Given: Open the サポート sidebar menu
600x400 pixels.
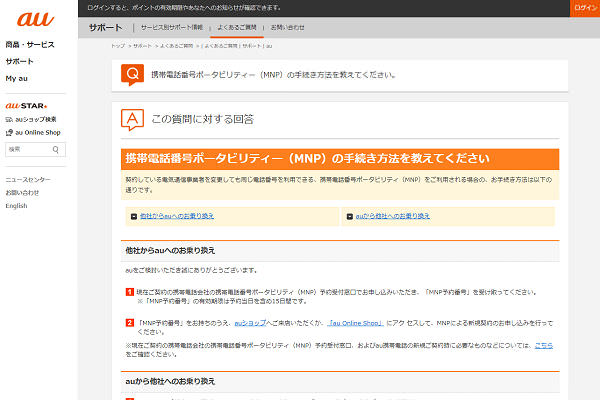Looking at the screenshot, I should pos(20,61).
